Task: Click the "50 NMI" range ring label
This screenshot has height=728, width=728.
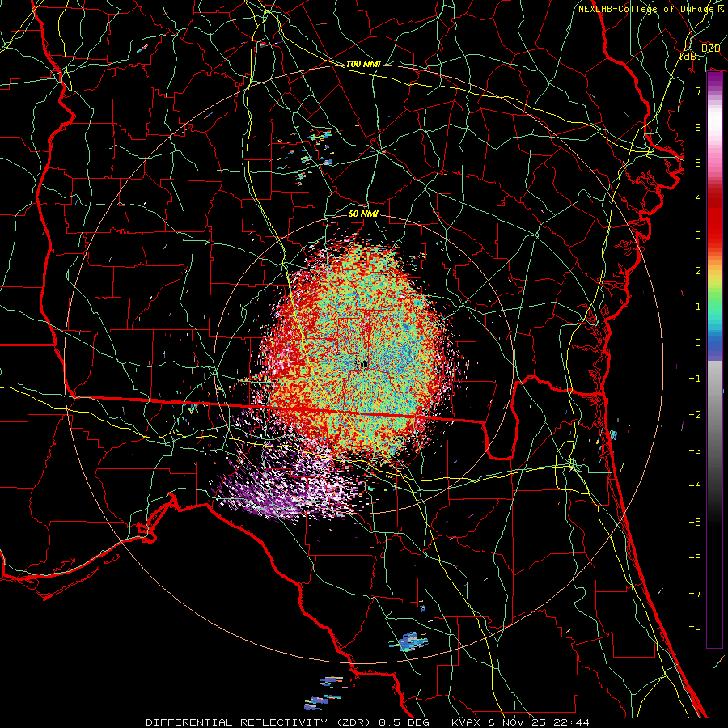Action: (x=363, y=214)
